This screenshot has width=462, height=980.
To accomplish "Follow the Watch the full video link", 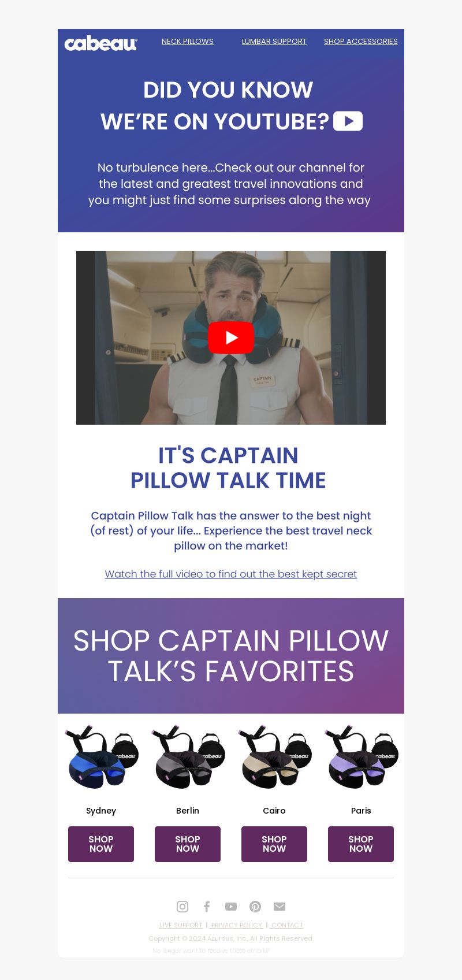I will (231, 574).
